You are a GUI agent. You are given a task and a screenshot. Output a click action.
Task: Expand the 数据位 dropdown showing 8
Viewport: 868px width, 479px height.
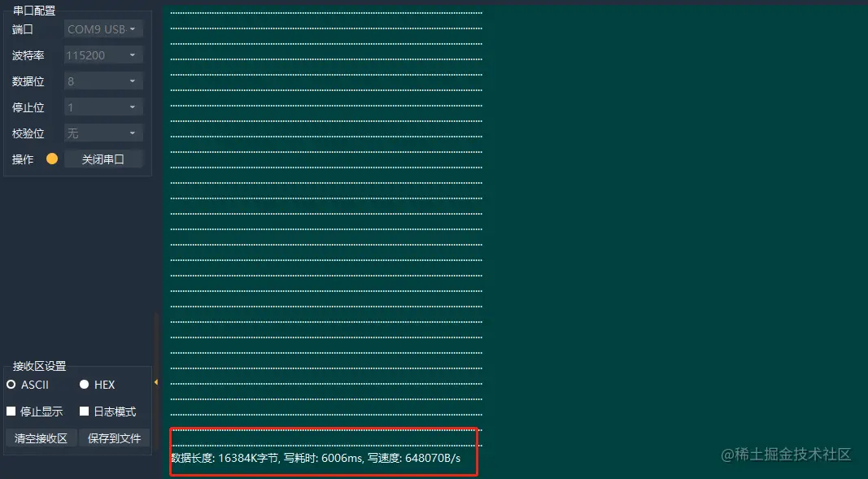[x=103, y=81]
